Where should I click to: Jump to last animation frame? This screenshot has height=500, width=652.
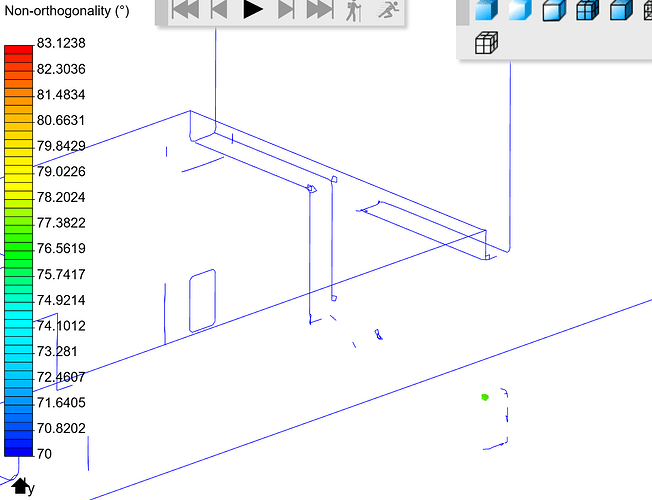[320, 9]
